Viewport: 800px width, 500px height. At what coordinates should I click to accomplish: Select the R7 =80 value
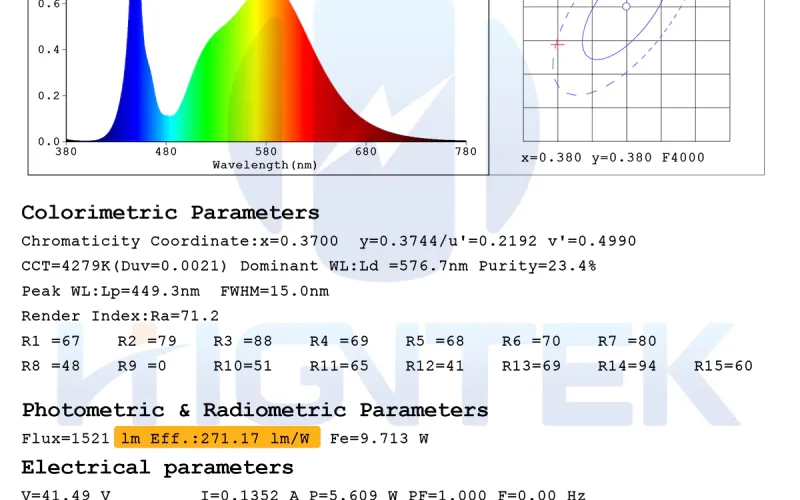point(627,341)
